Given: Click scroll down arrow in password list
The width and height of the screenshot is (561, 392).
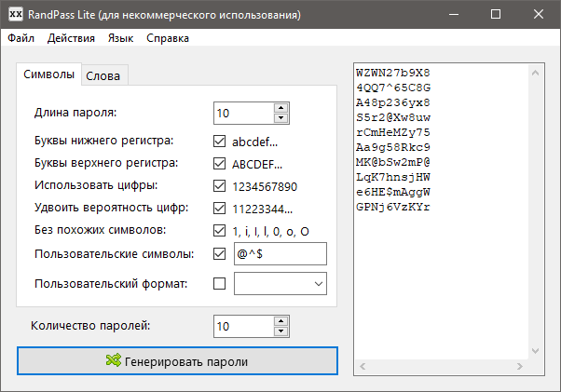Looking at the screenshot, I should click(x=535, y=351).
